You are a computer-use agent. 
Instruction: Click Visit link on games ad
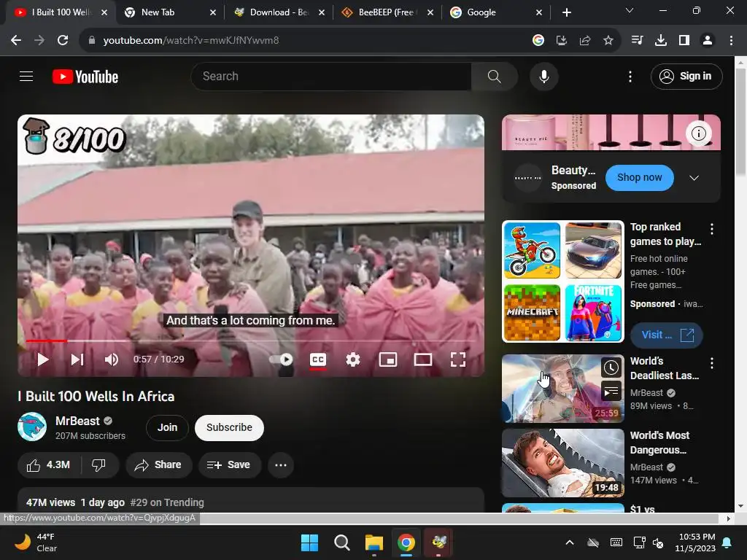pyautogui.click(x=667, y=335)
